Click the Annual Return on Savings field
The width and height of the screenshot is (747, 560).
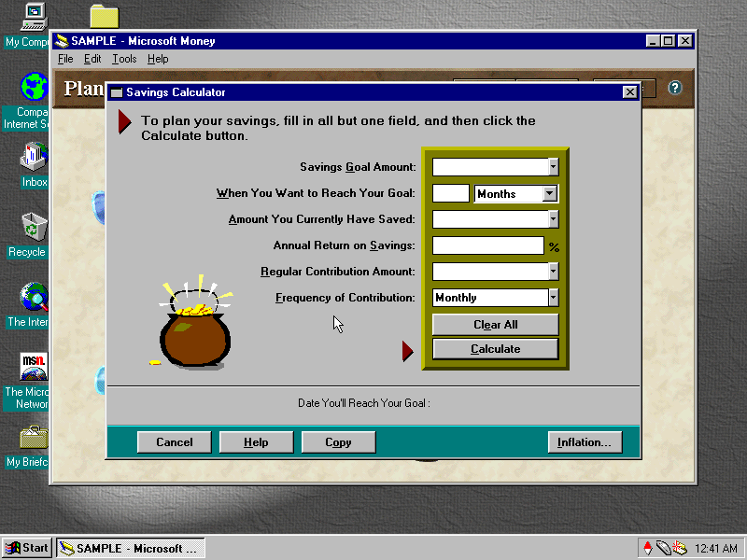pos(487,246)
